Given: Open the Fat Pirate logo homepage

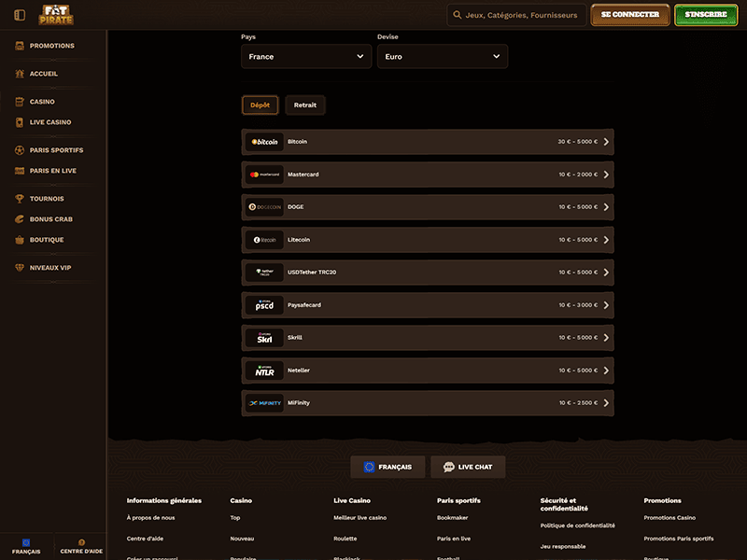Looking at the screenshot, I should [x=56, y=15].
